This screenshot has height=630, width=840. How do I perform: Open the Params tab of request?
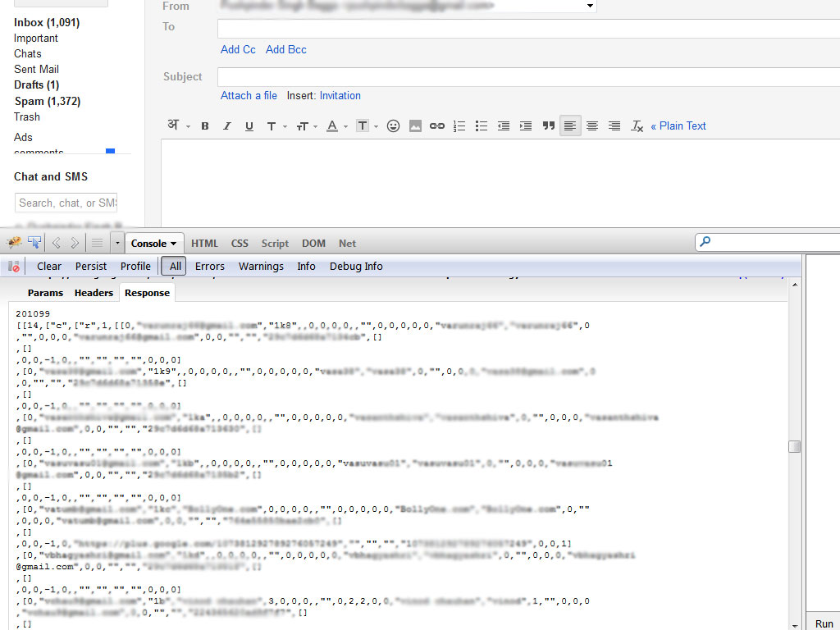[46, 293]
